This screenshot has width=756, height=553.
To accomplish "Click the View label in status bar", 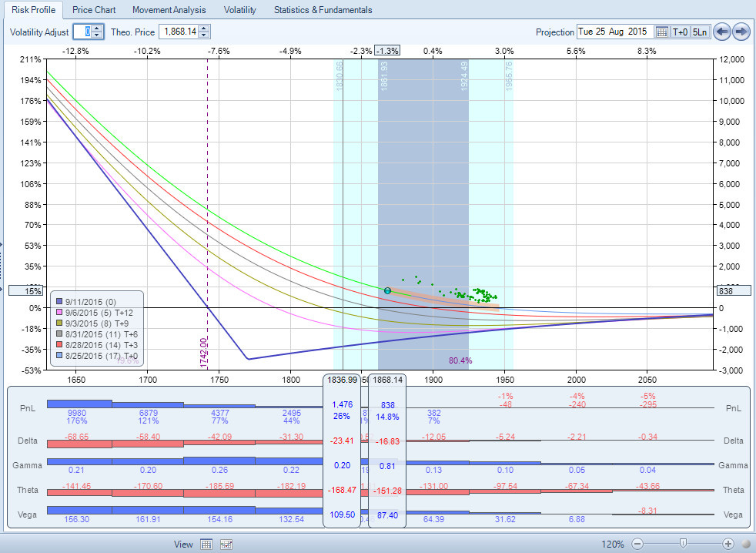I will [183, 545].
